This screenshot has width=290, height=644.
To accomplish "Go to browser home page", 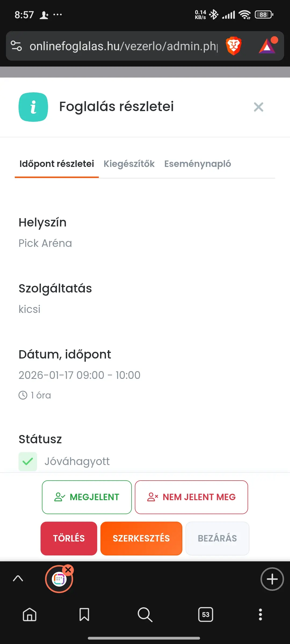I will 30,614.
